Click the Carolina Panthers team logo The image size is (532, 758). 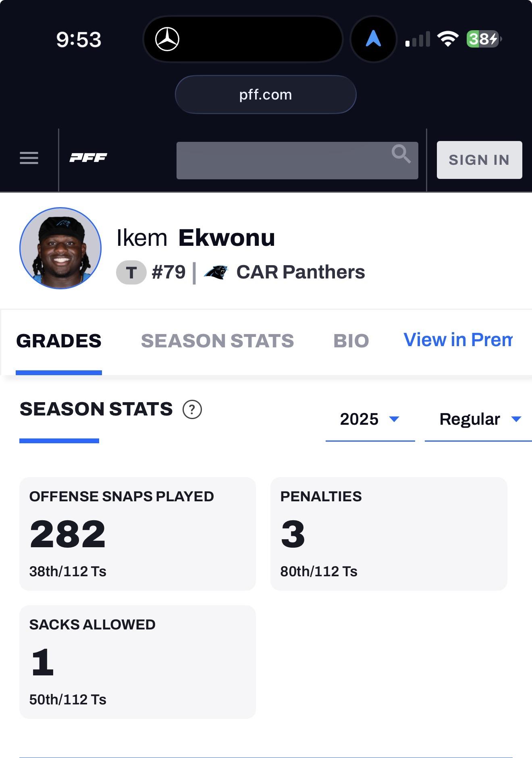click(216, 272)
